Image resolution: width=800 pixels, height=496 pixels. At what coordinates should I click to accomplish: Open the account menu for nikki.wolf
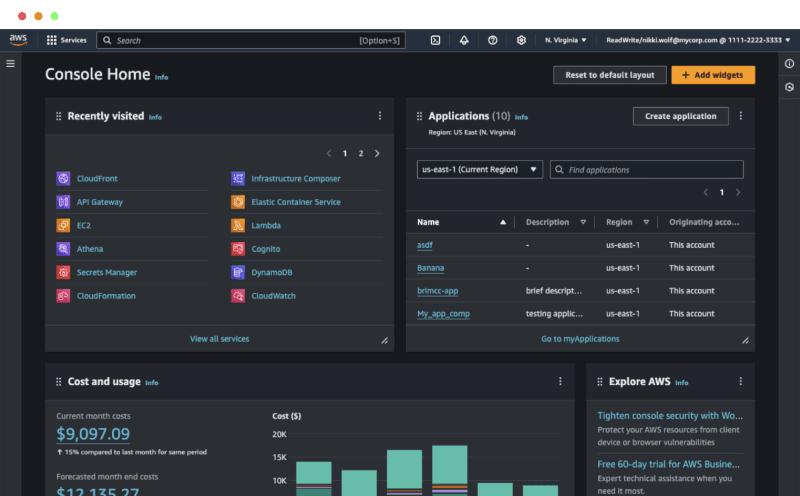(x=698, y=40)
